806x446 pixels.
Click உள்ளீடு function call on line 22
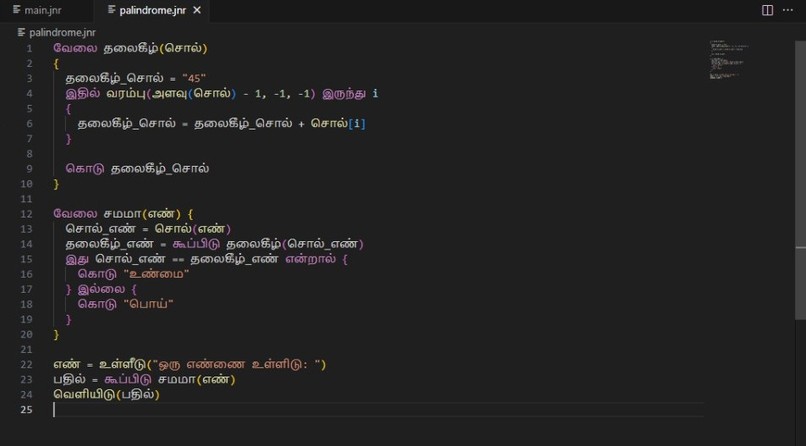coord(122,364)
